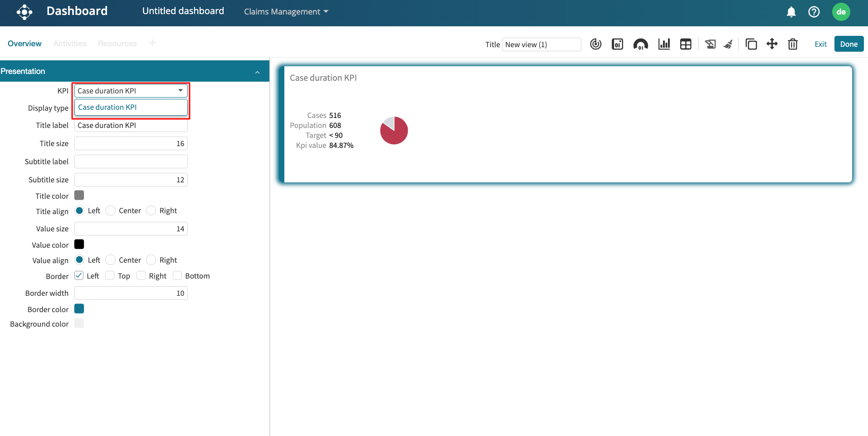
Task: Open the Border color swatch
Action: (79, 309)
